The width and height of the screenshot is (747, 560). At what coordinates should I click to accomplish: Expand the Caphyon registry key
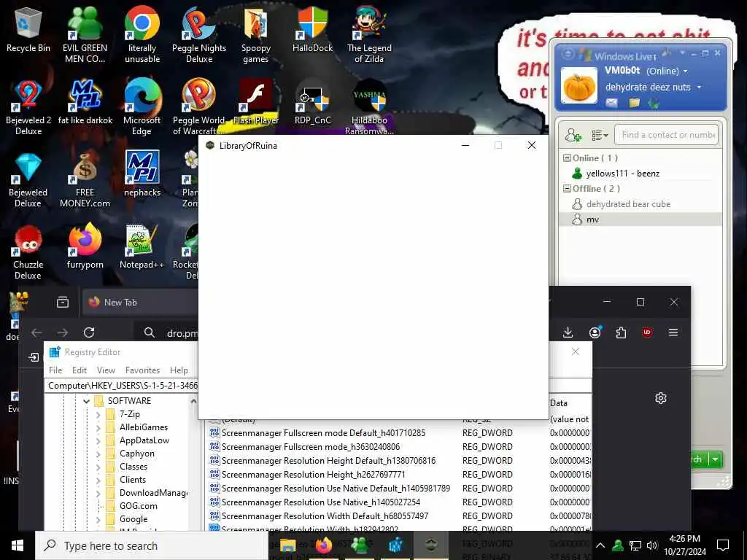[98, 454]
